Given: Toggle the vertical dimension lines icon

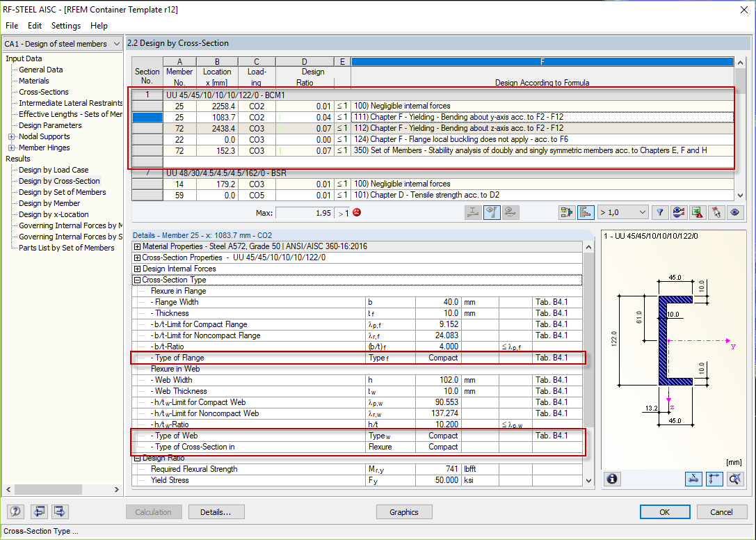Looking at the screenshot, I should click(x=714, y=479).
